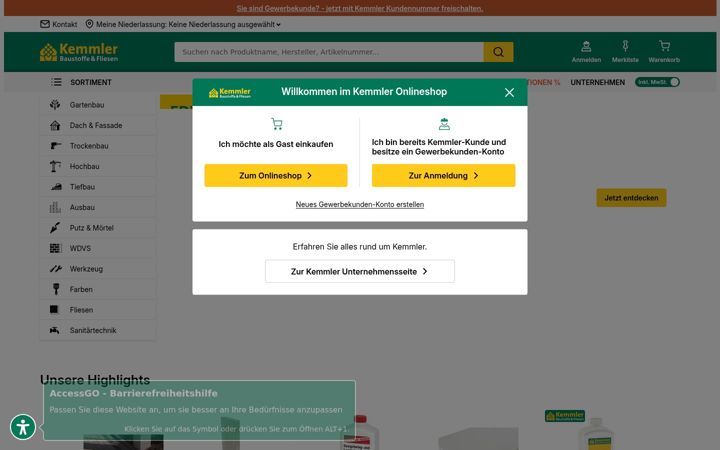Image resolution: width=720 pixels, height=450 pixels.
Task: Click the customer account icon in dialog
Action: (x=444, y=124)
